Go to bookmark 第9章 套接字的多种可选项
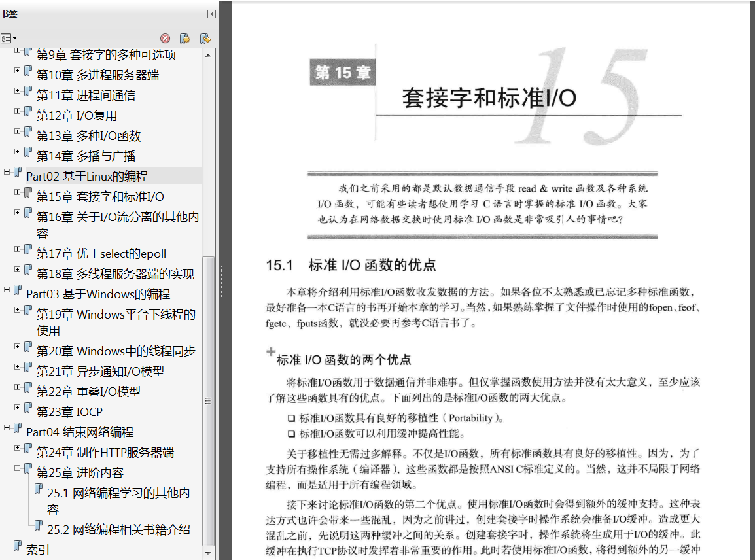755x560 pixels. tap(106, 55)
